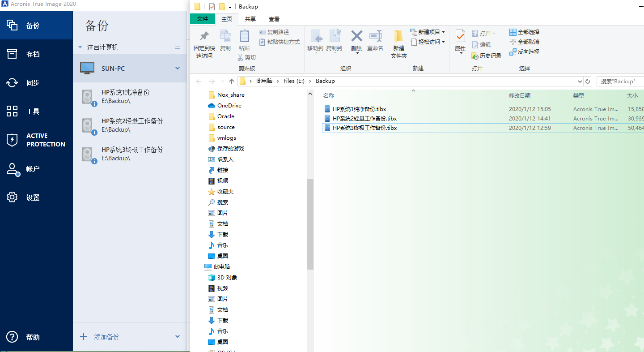This screenshot has height=352, width=644.
Task: Click Explorer Back navigation arrow
Action: coord(199,82)
